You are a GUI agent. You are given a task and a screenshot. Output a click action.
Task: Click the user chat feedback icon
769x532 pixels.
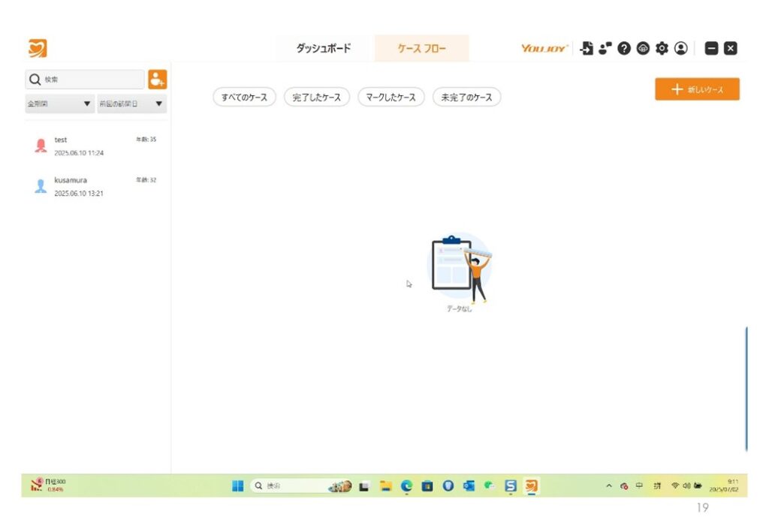click(x=605, y=49)
